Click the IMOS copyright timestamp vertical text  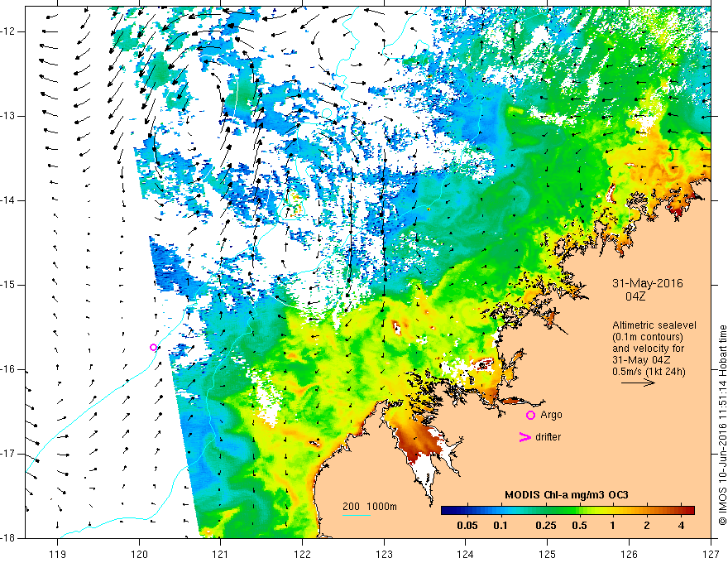coord(722,425)
